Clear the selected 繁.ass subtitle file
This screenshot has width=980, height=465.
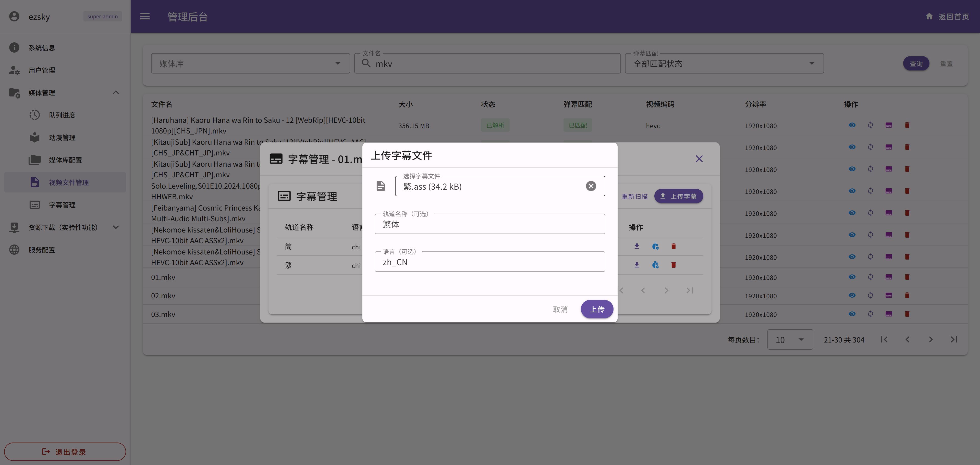tap(591, 186)
